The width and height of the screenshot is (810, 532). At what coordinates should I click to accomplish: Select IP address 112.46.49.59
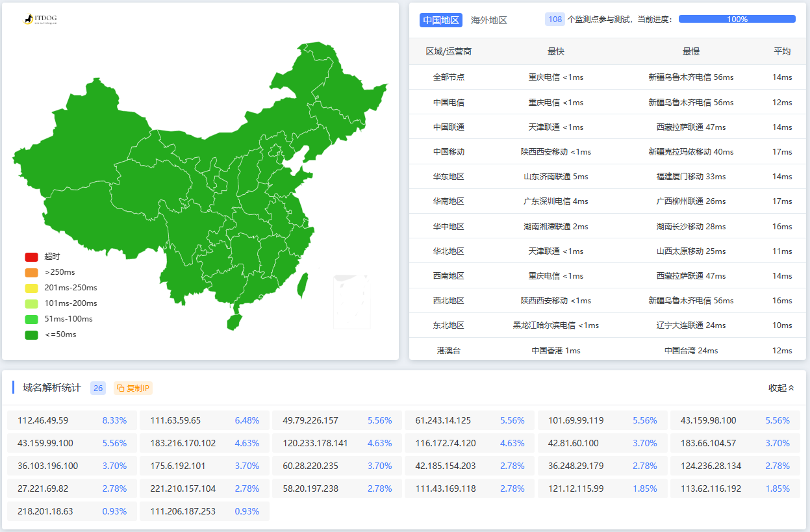tap(43, 420)
